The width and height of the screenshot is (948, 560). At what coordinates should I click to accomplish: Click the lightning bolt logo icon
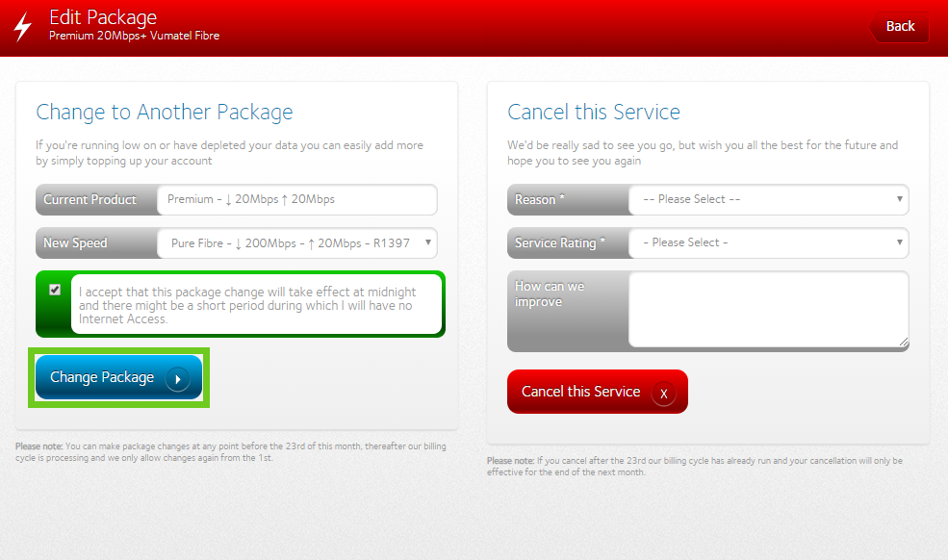click(22, 27)
